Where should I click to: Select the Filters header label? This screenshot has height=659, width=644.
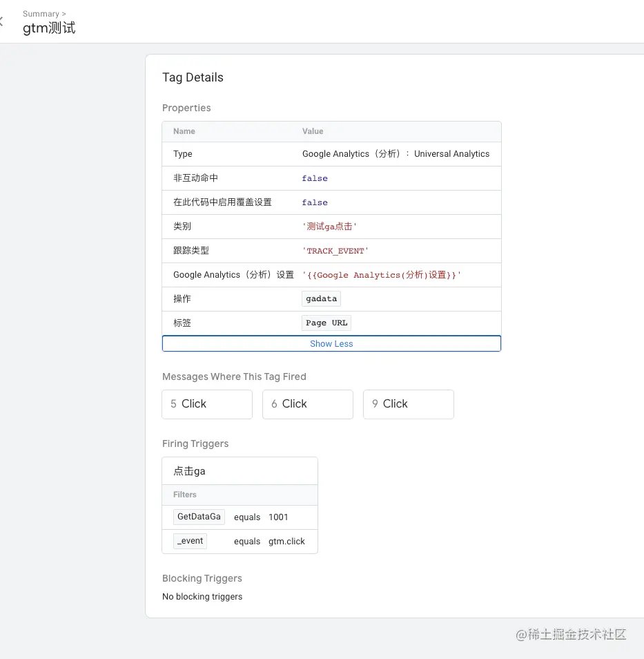[185, 495]
